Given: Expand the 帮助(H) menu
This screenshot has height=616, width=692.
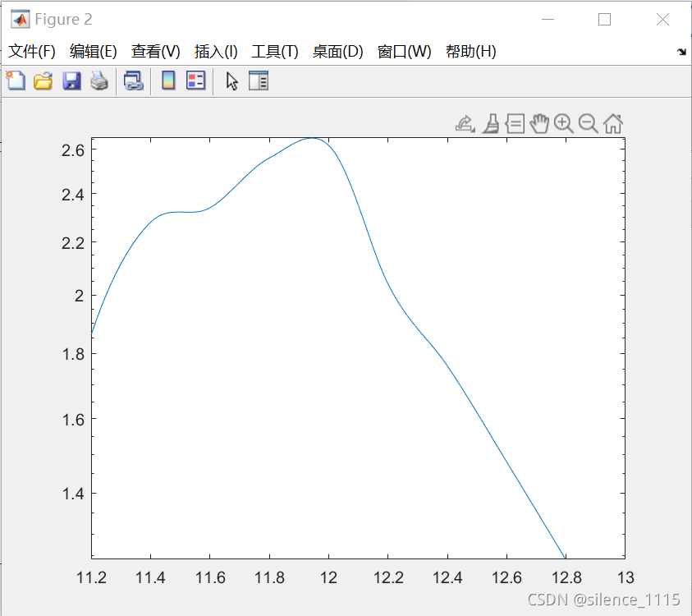Looking at the screenshot, I should coord(470,51).
